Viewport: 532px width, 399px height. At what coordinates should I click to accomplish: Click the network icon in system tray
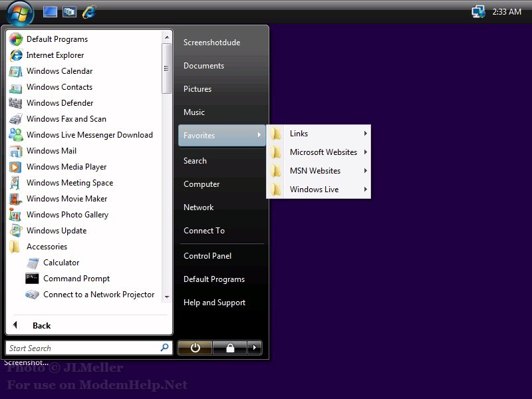(477, 12)
